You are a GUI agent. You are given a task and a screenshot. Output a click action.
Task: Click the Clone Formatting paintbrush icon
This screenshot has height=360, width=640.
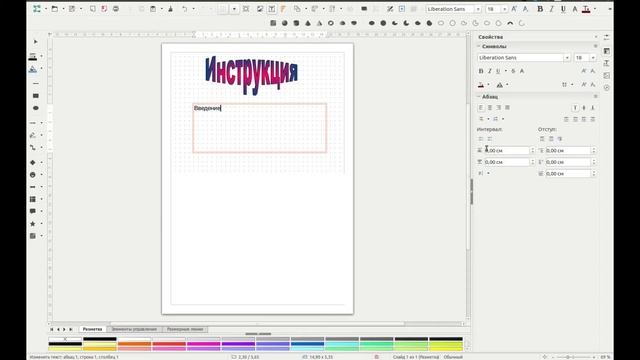(x=171, y=9)
